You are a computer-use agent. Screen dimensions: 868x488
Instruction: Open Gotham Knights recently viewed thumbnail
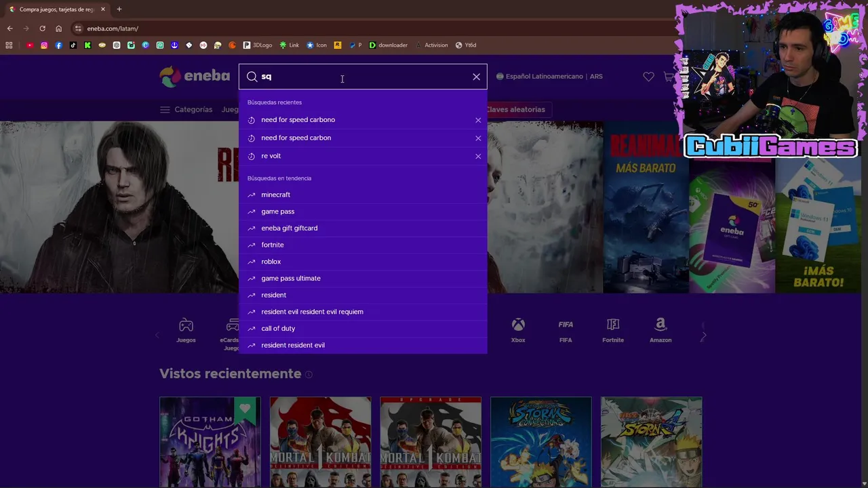[210, 442]
